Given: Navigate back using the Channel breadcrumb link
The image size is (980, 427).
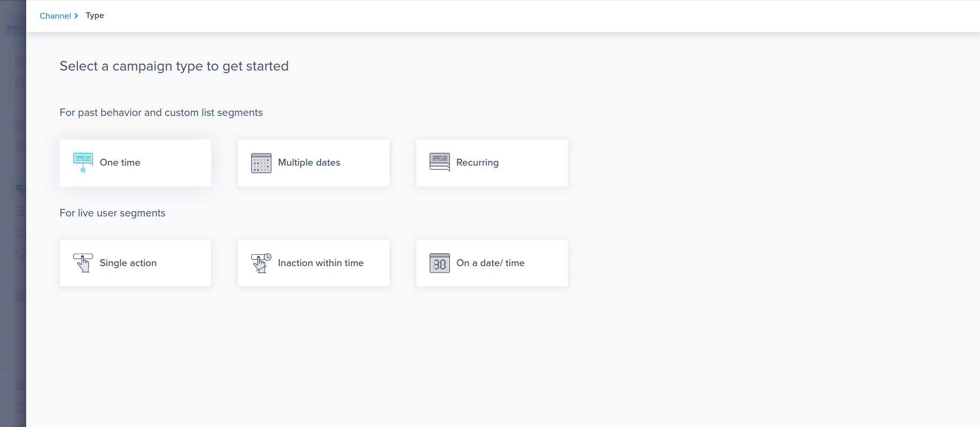Looking at the screenshot, I should (55, 15).
